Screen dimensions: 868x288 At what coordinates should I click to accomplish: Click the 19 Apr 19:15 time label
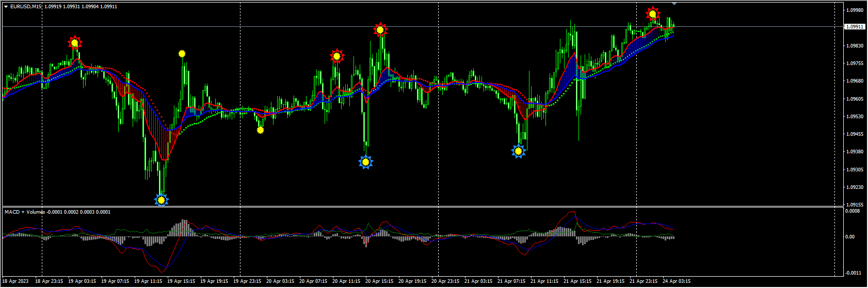pyautogui.click(x=214, y=281)
